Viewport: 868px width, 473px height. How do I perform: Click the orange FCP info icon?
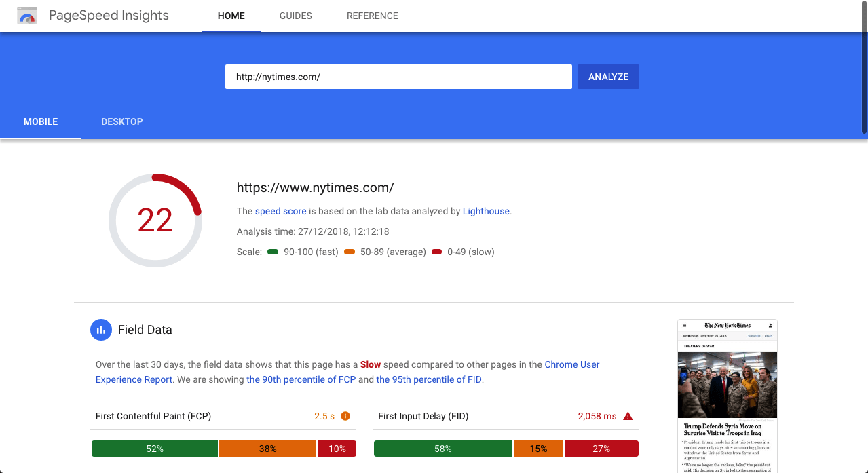[345, 416]
